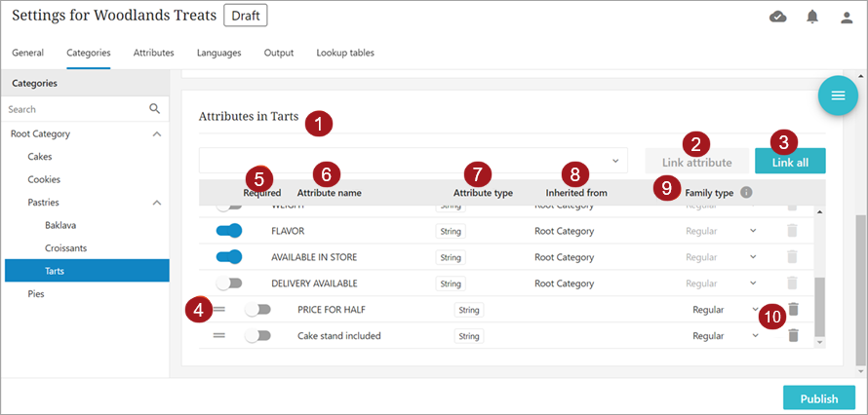The height and width of the screenshot is (415, 868).
Task: Collapse the Root Category tree node
Action: pos(157,133)
